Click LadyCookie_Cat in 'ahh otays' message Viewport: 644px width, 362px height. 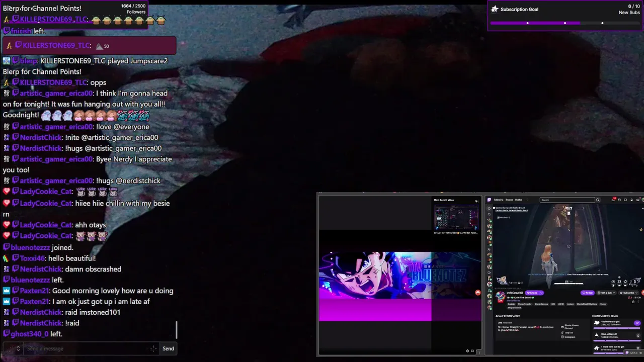pos(46,225)
